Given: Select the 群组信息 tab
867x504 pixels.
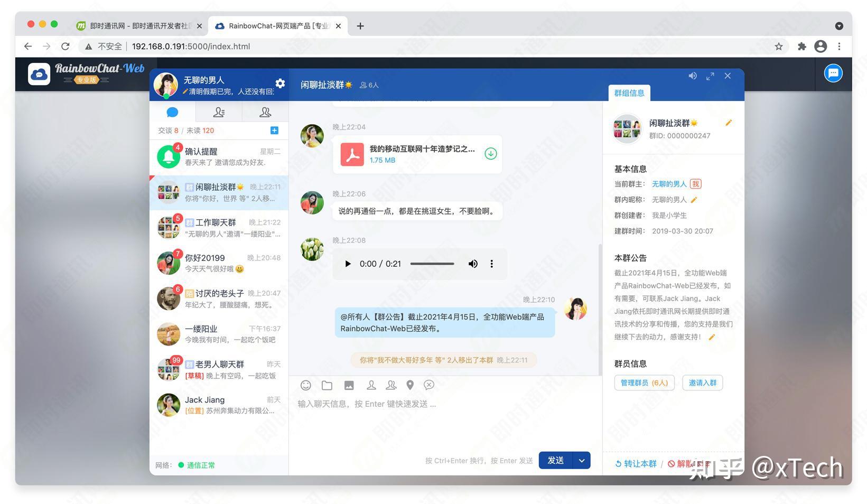Looking at the screenshot, I should tap(629, 93).
